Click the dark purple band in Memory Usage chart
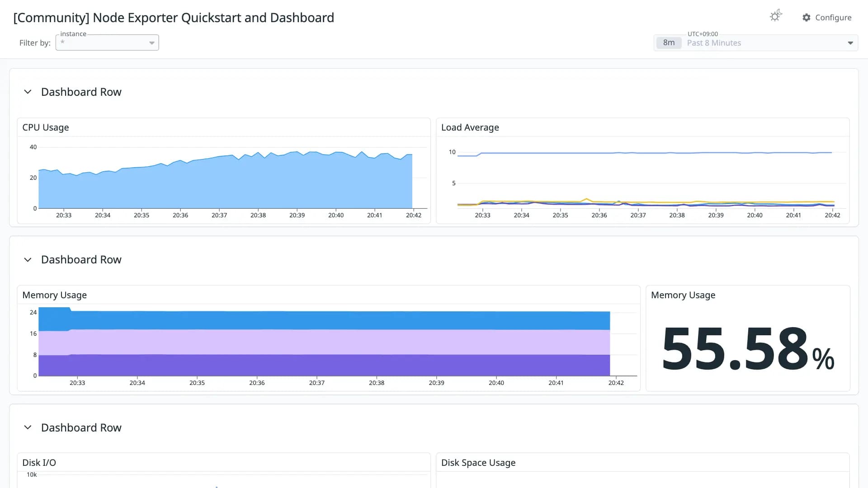This screenshot has width=868, height=488. (324, 365)
